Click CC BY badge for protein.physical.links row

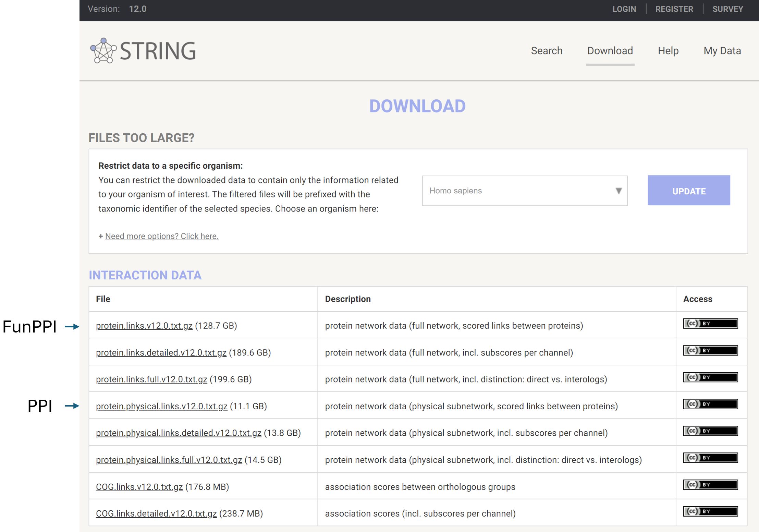tap(710, 404)
